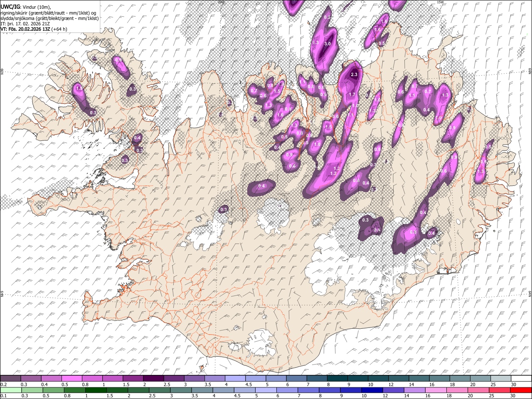The image size is (532, 399).
Task: Pick top legend swatch between 0.5 and 0.8
Action: (71, 379)
